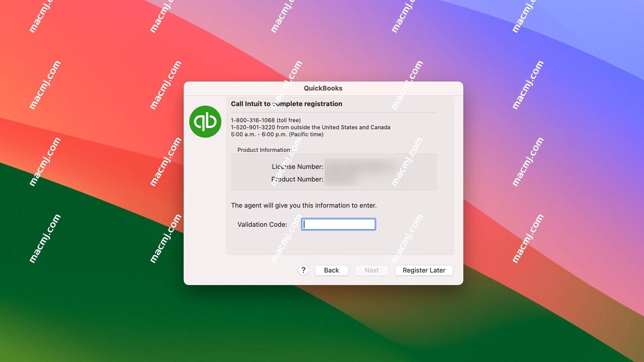Toggle the registration completion step
Screen dimensions: 644x362
click(424, 270)
